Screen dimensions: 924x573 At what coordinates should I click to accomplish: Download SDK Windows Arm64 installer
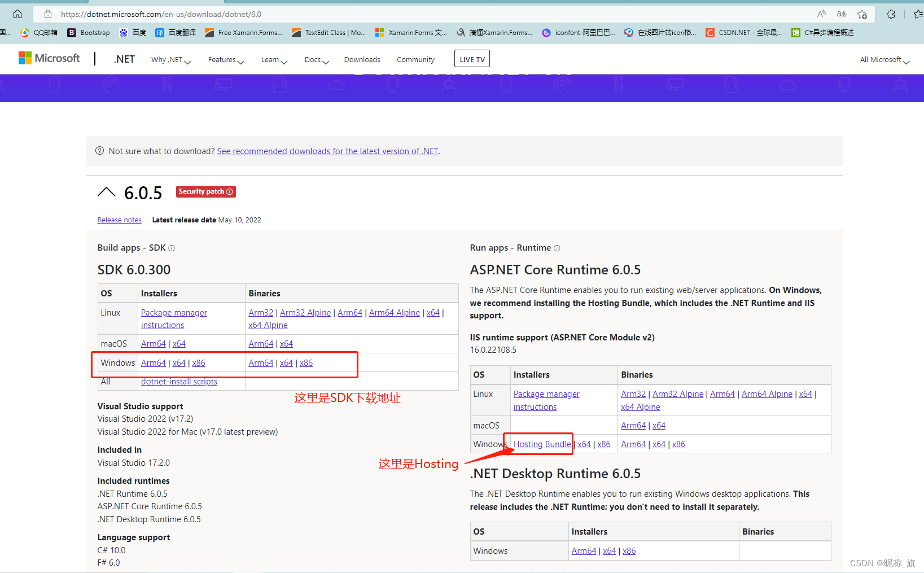point(154,363)
